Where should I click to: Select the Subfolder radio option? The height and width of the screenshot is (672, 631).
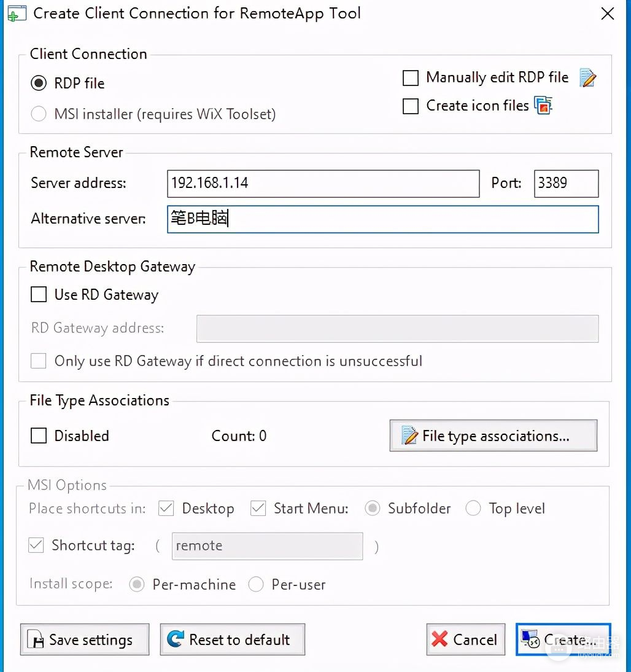[372, 508]
